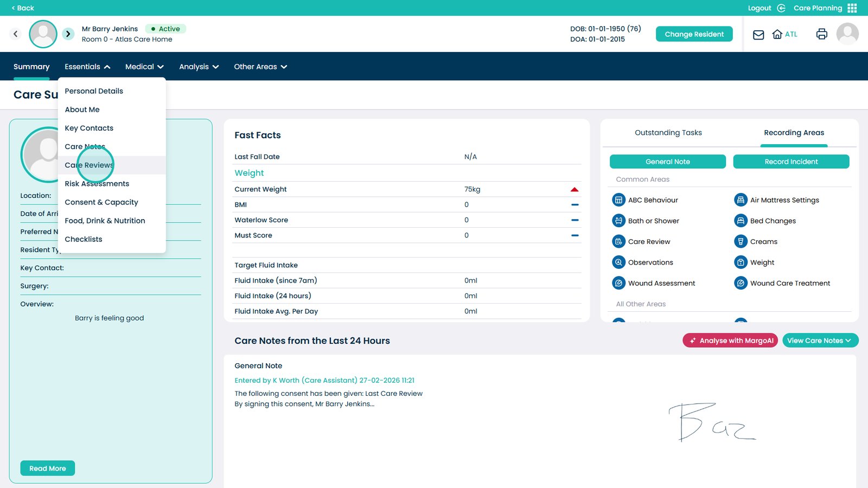Select the Bath or Shower icon

click(x=618, y=221)
